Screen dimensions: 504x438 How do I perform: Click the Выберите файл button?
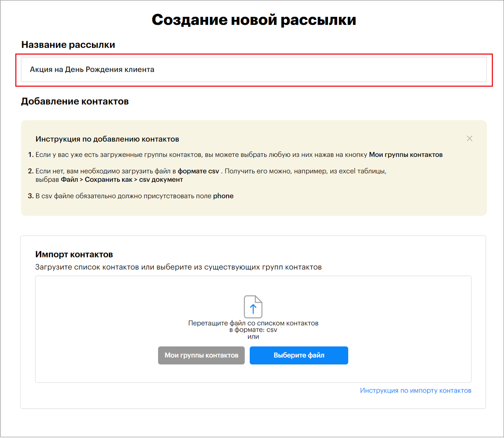[x=299, y=355]
